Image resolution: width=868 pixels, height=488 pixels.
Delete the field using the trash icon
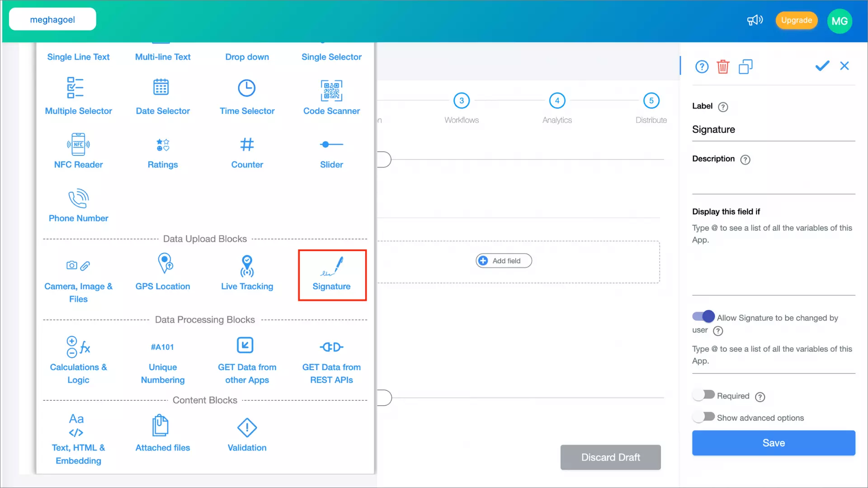723,66
